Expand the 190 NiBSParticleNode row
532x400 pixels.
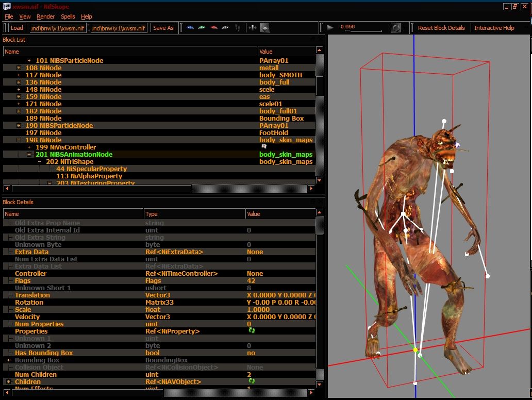pyautogui.click(x=19, y=126)
